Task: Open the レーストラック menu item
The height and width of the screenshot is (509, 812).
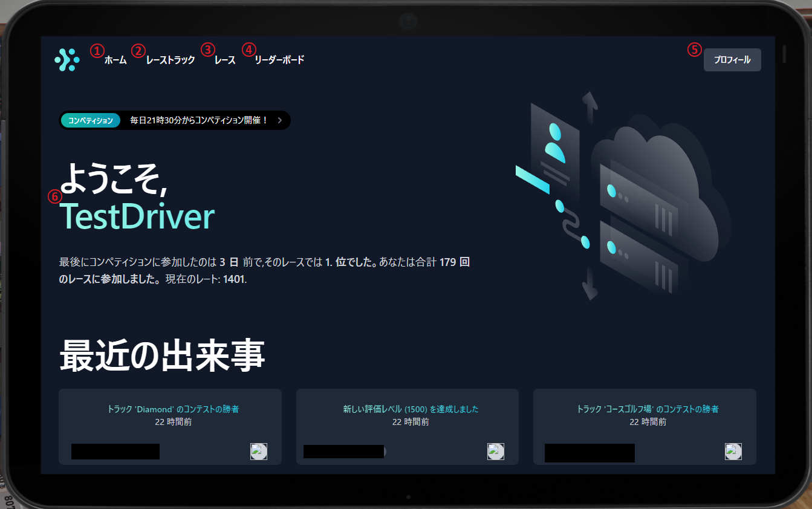Action: (171, 60)
